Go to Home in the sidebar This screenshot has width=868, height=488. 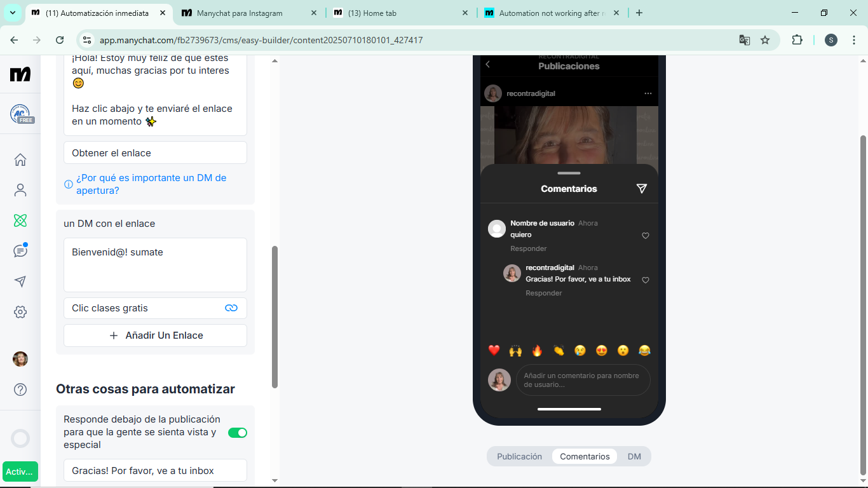tap(20, 159)
